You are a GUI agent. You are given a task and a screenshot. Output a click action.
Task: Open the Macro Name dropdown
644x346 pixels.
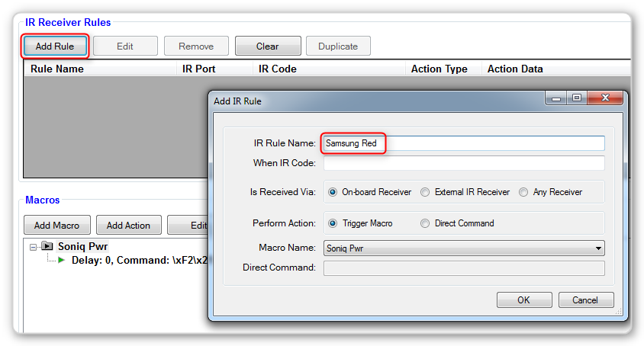click(597, 248)
